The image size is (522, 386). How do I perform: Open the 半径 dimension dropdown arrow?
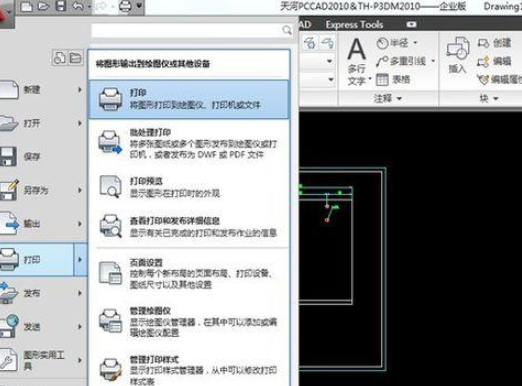pyautogui.click(x=415, y=43)
